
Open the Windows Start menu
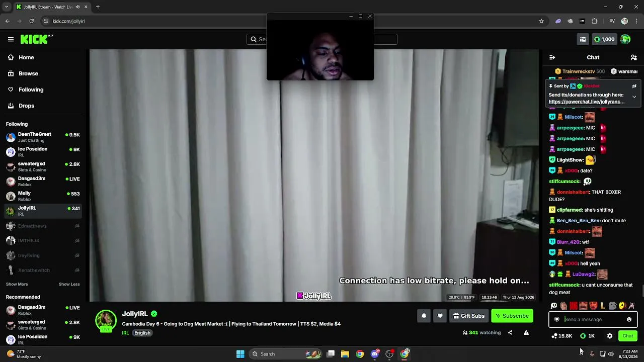(240, 354)
